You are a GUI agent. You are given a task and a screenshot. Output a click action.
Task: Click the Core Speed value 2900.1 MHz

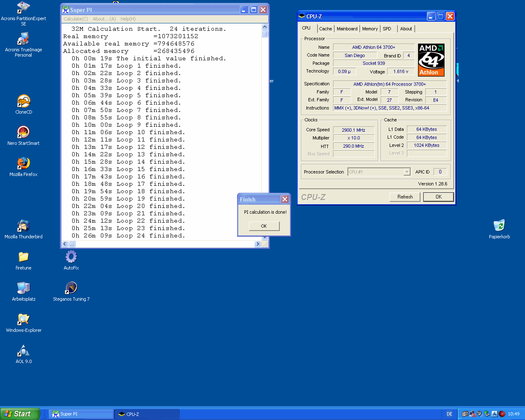tap(354, 130)
